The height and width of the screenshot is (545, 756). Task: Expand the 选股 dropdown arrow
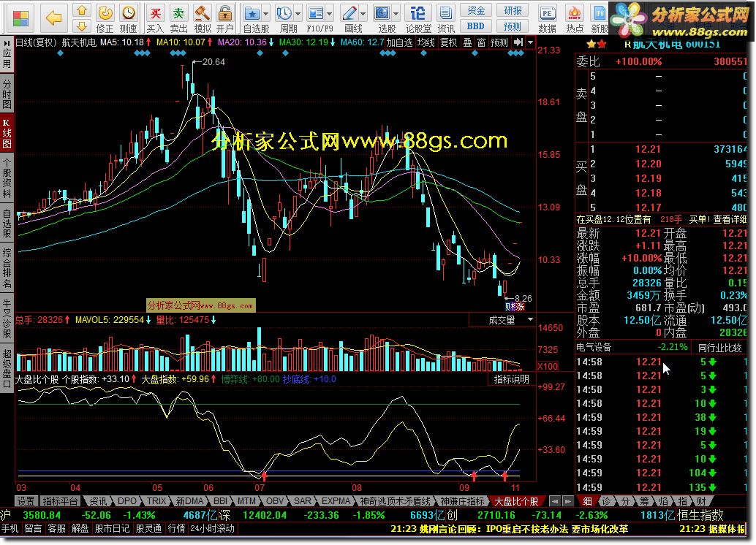(396, 13)
